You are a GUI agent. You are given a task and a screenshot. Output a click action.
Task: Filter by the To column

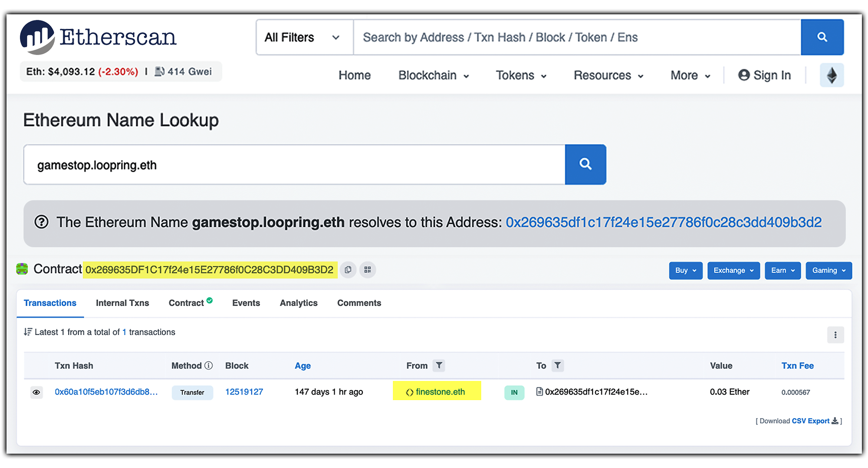coord(558,366)
